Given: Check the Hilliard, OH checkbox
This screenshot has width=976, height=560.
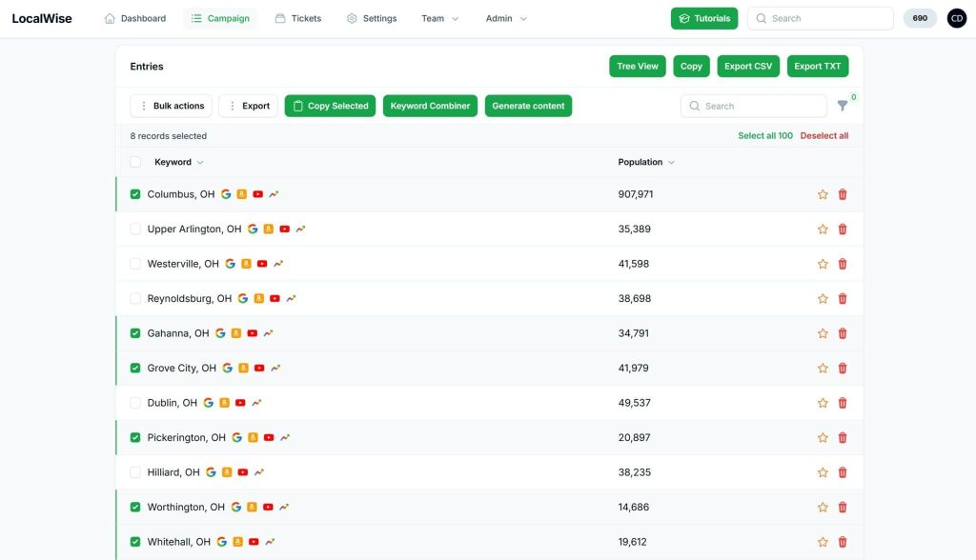Looking at the screenshot, I should [x=135, y=472].
